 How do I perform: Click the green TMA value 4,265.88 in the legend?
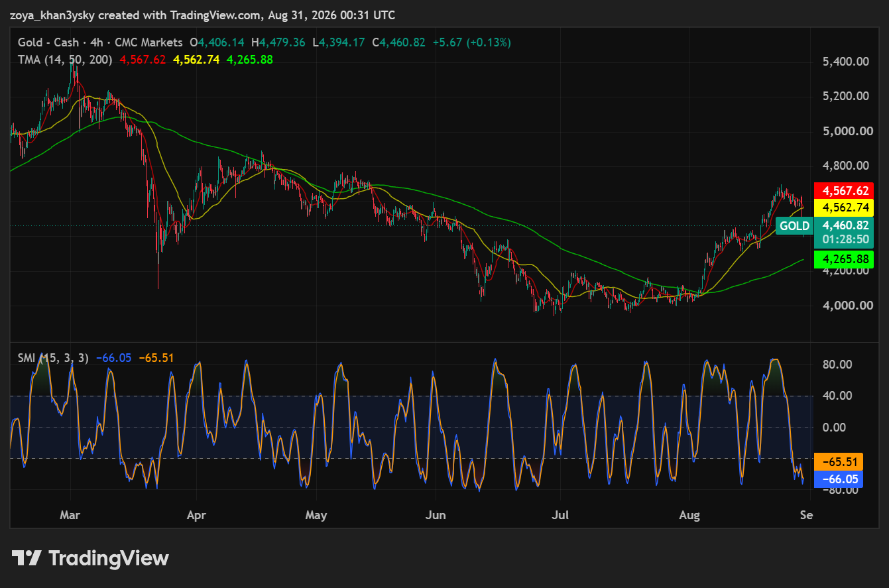pyautogui.click(x=250, y=59)
